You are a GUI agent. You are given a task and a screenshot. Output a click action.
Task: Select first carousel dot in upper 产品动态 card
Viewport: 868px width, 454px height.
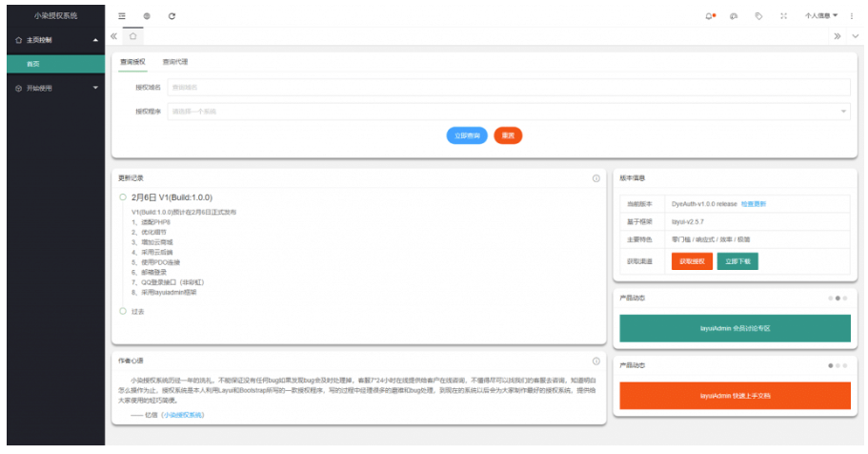[830, 299]
